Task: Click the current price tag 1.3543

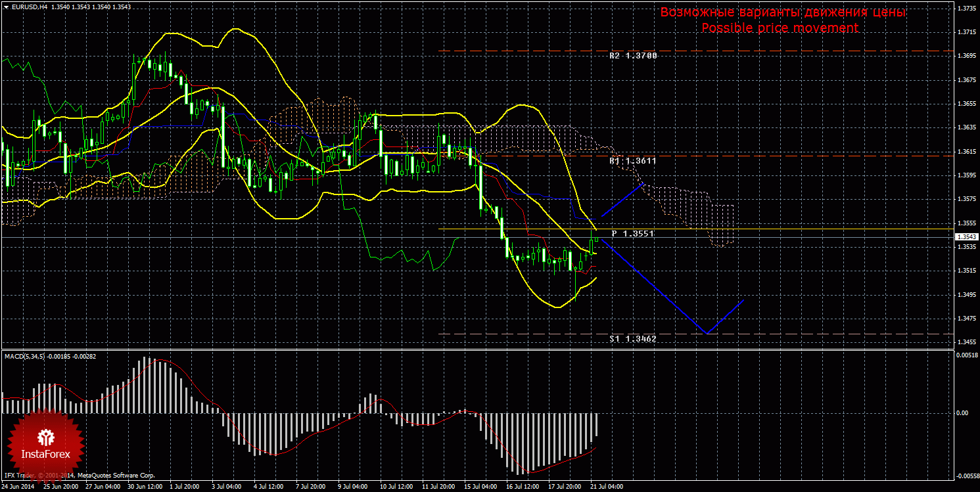Action: [966, 237]
